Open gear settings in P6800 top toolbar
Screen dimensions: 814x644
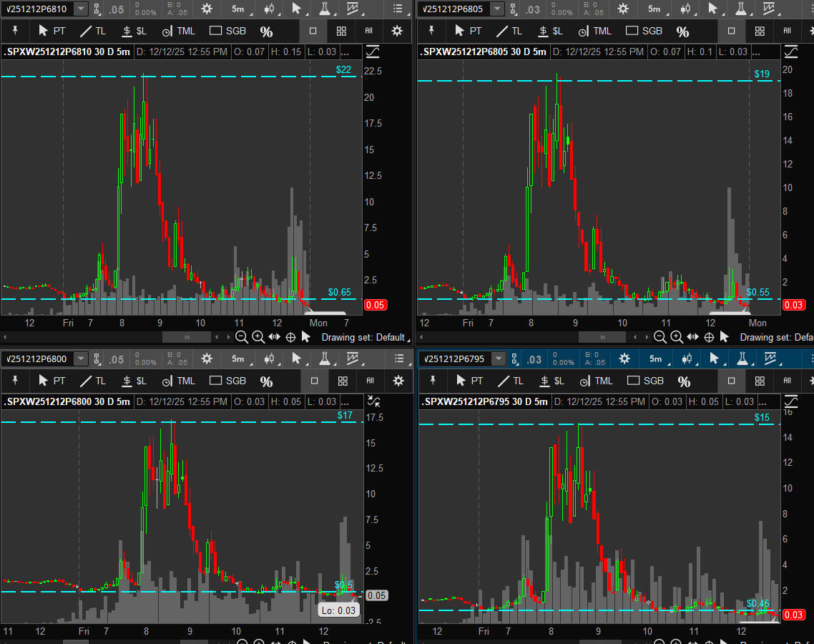click(207, 358)
